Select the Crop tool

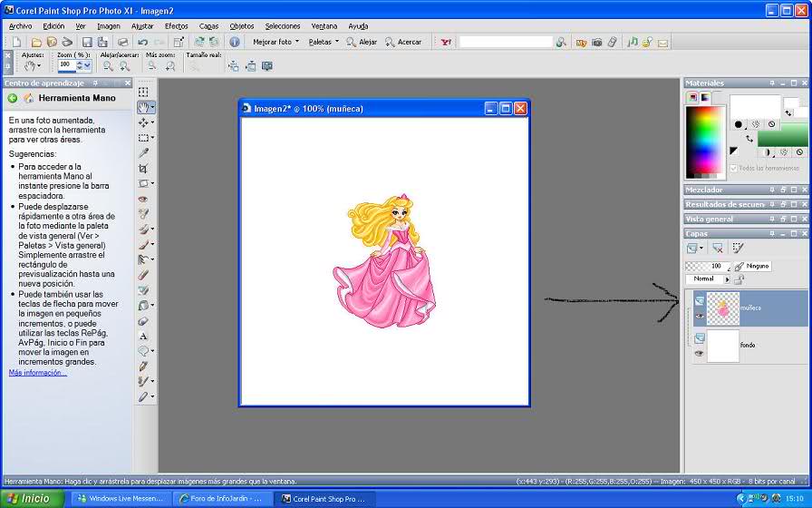(143, 168)
